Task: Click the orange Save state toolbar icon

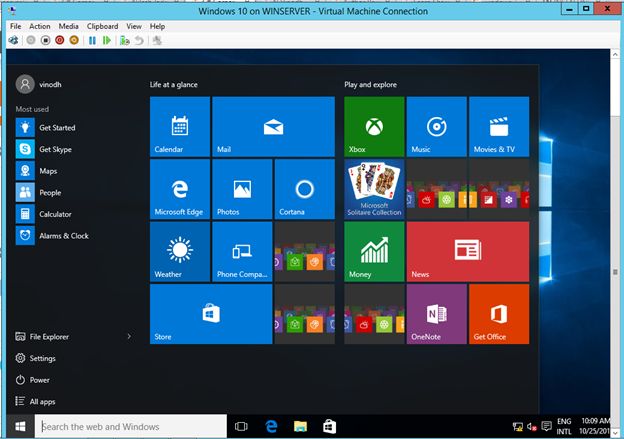Action: 74,40
